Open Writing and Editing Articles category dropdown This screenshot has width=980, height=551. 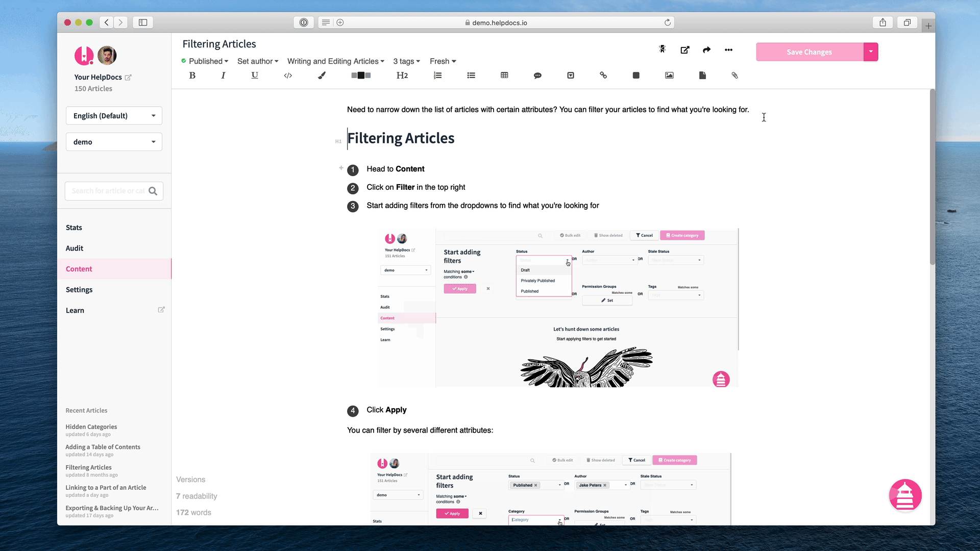(x=336, y=61)
